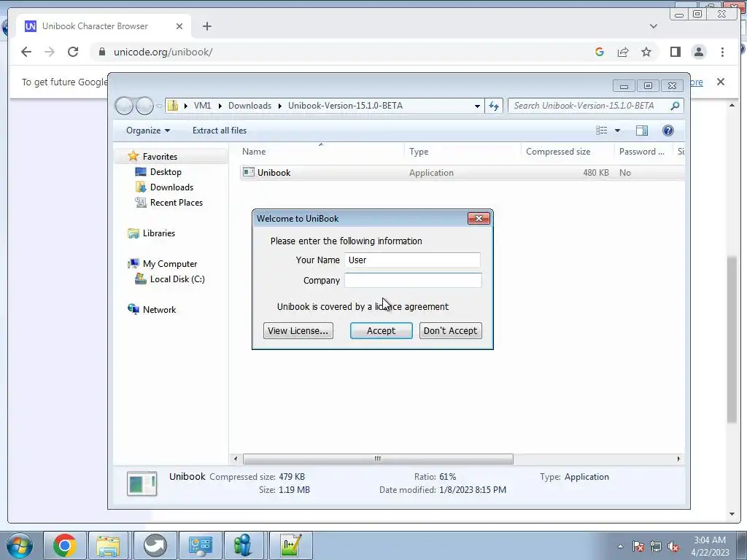The height and width of the screenshot is (560, 747).
Task: Sort by the Password column header
Action: (642, 152)
